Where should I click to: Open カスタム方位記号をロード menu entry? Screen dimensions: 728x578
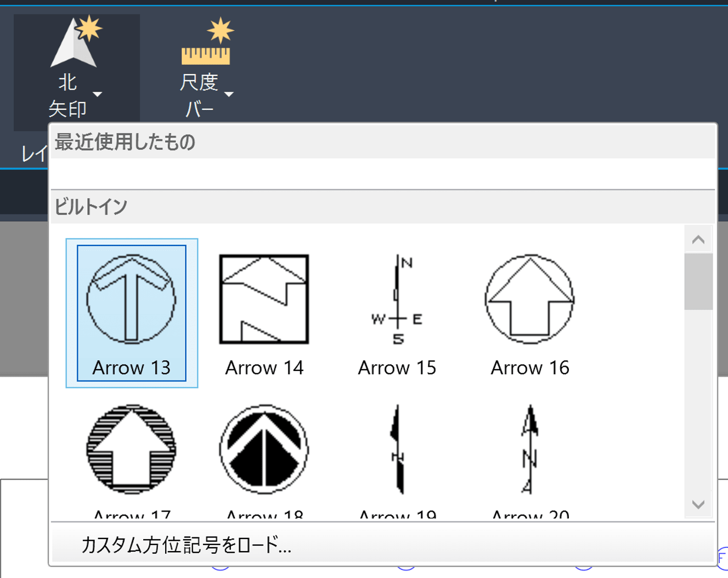click(187, 545)
